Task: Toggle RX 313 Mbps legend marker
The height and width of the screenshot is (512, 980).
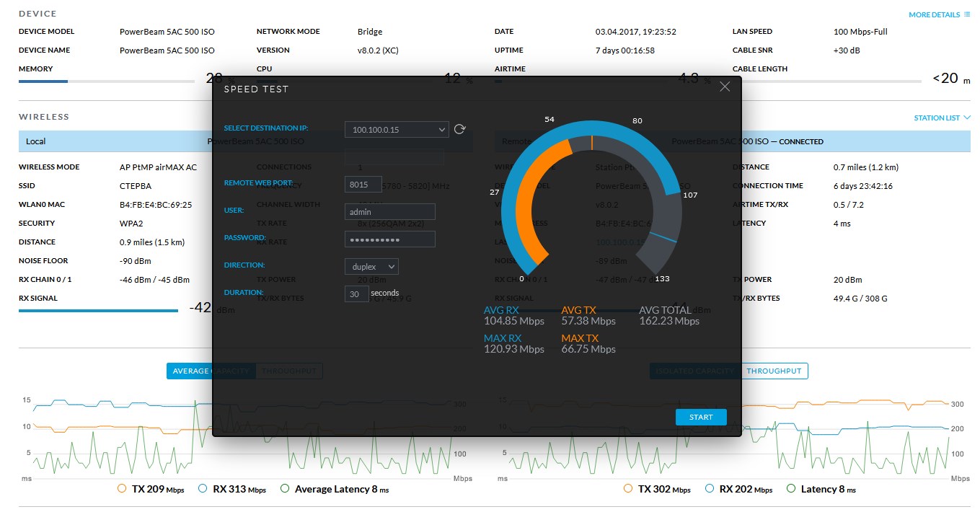Action: tap(203, 489)
